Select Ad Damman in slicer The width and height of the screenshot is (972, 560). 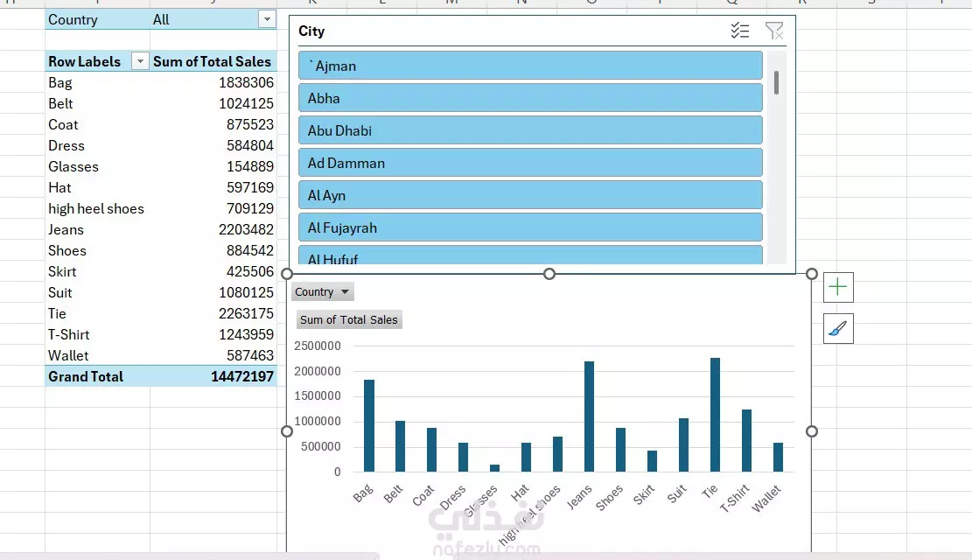tap(530, 163)
